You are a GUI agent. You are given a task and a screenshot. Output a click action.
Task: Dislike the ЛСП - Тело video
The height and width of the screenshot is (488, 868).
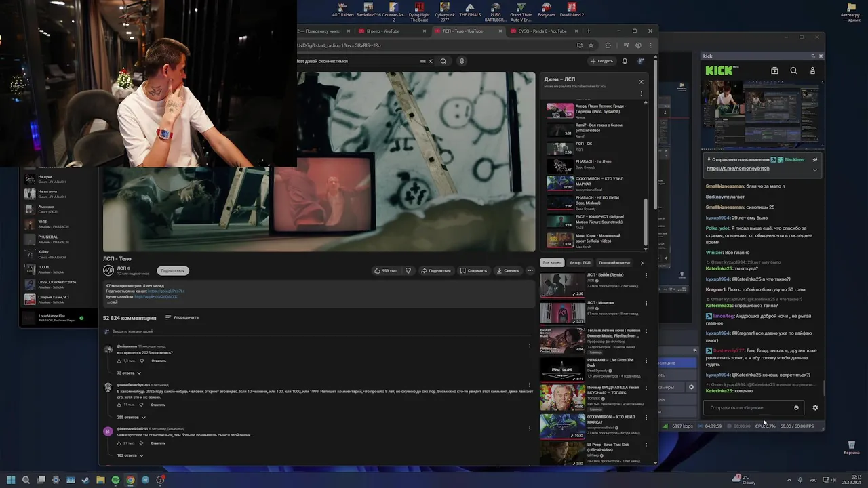(408, 270)
